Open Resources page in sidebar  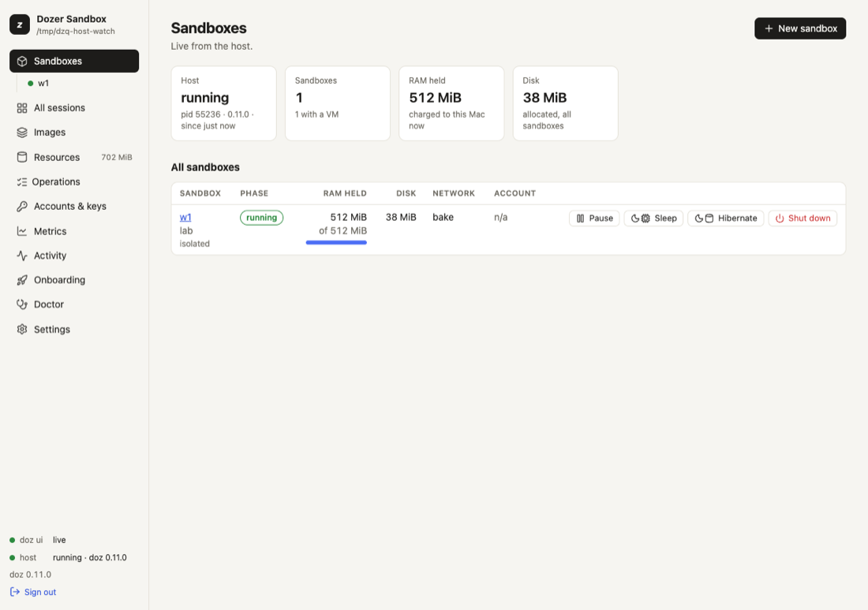click(x=74, y=157)
